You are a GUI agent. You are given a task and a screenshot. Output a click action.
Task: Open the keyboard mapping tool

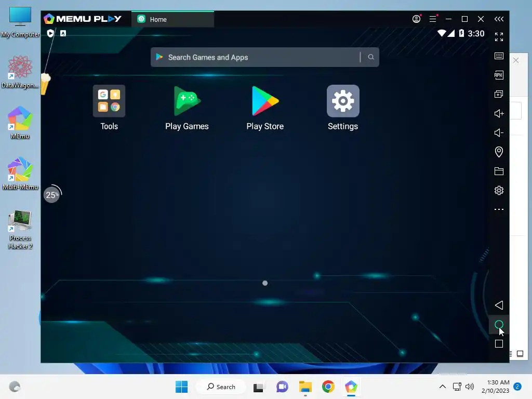pos(499,56)
